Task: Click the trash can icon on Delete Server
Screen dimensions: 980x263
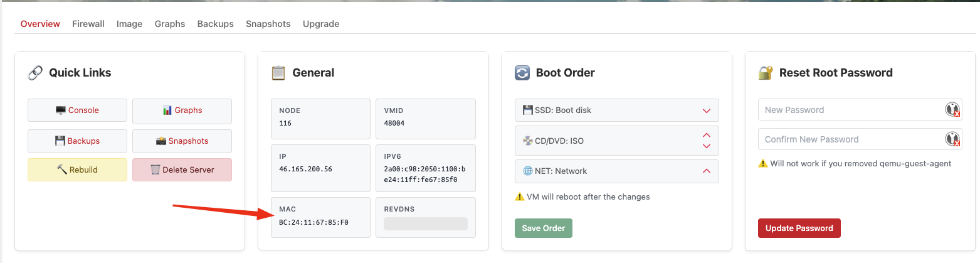Action: (x=155, y=169)
